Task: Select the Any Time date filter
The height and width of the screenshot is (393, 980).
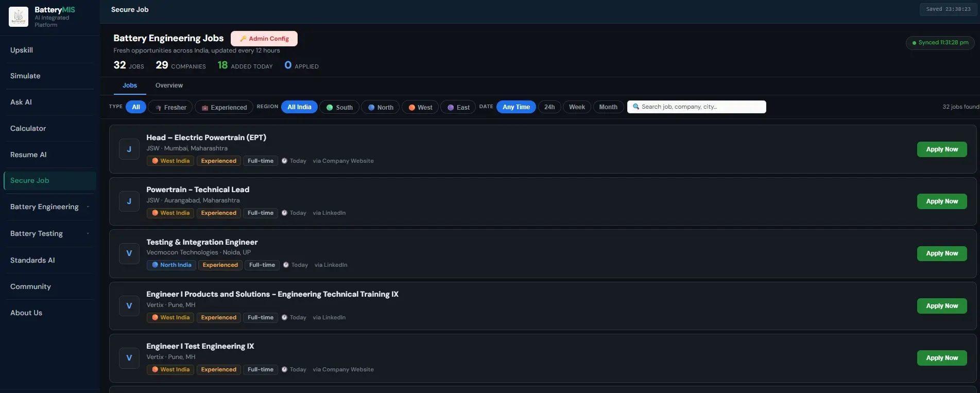Action: pos(516,107)
